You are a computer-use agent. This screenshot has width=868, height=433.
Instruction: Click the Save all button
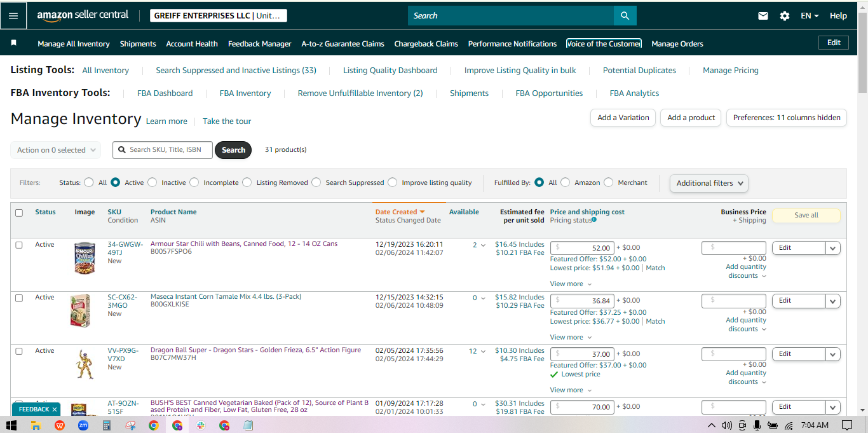(x=806, y=216)
